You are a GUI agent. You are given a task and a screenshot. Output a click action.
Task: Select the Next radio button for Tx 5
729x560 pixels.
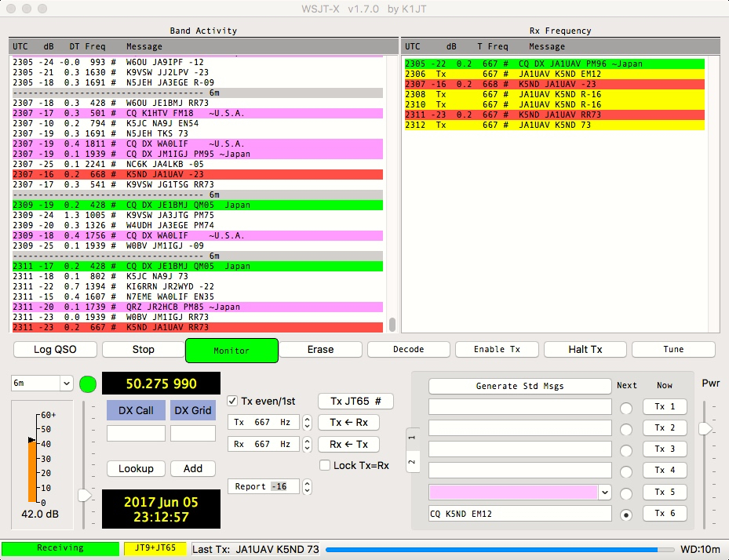pos(626,493)
